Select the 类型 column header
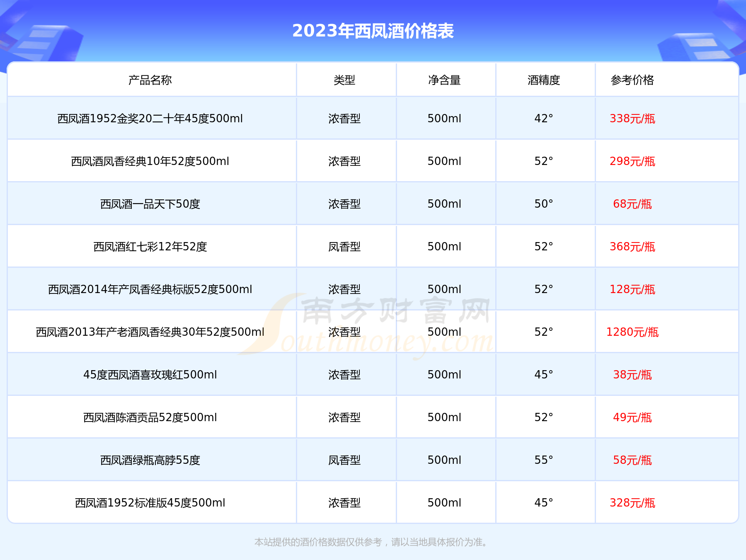Screen dimensions: 746x560 344,80
